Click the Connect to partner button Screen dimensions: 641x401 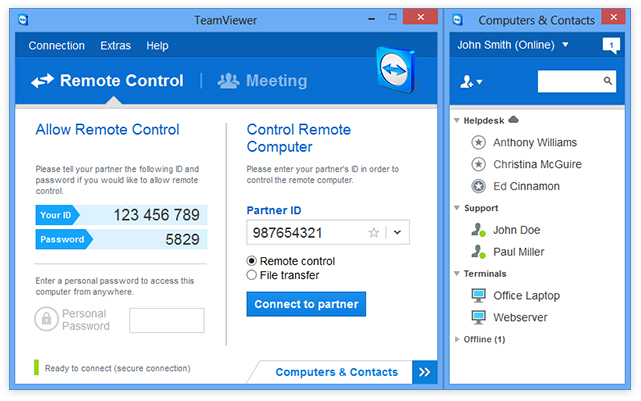pyautogui.click(x=306, y=304)
